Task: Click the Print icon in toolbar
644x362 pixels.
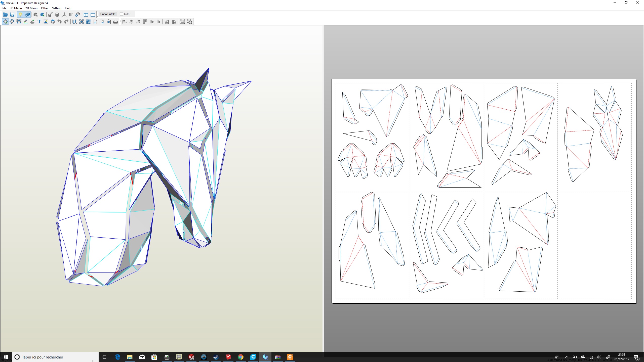Action: pyautogui.click(x=115, y=22)
